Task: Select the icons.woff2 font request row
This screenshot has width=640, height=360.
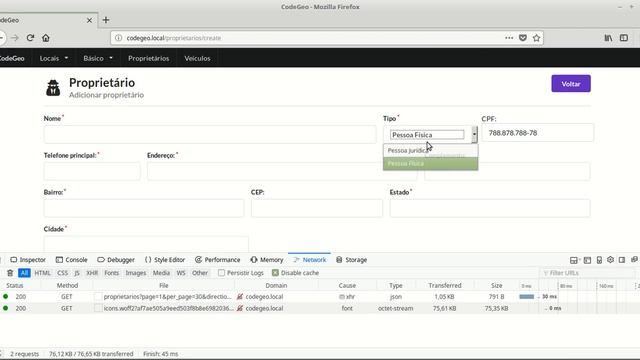Action: pyautogui.click(x=320, y=308)
